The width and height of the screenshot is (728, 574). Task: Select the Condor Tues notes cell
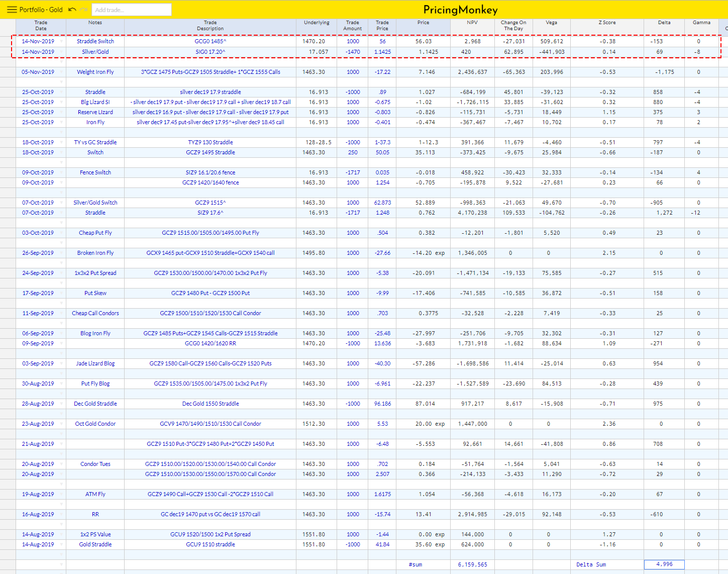pyautogui.click(x=95, y=464)
